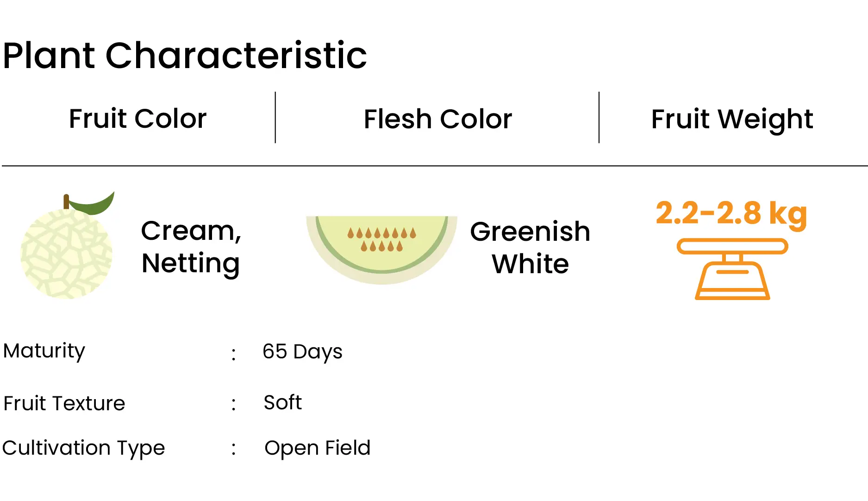
Task: Select the Flesh Color column header
Action: pyautogui.click(x=437, y=119)
